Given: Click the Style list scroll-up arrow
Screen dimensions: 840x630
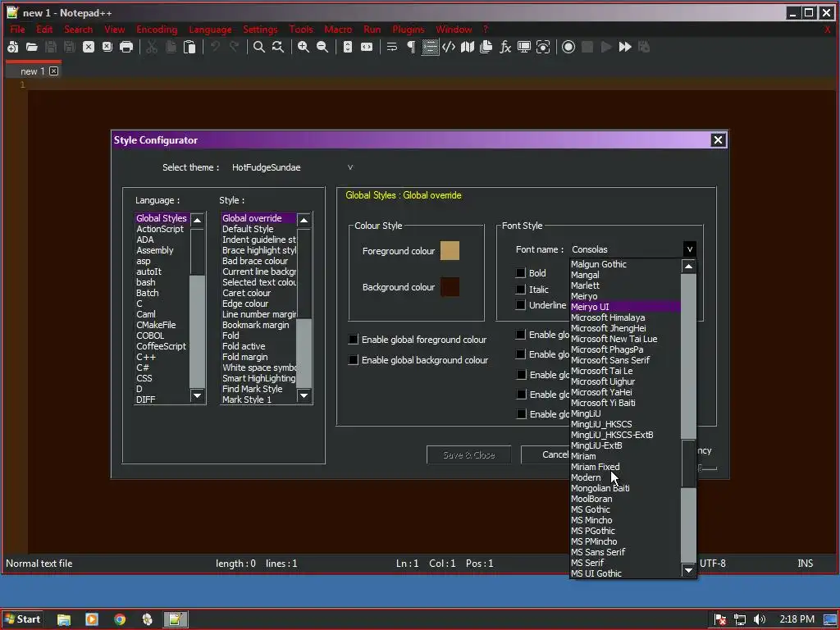Looking at the screenshot, I should tap(304, 220).
